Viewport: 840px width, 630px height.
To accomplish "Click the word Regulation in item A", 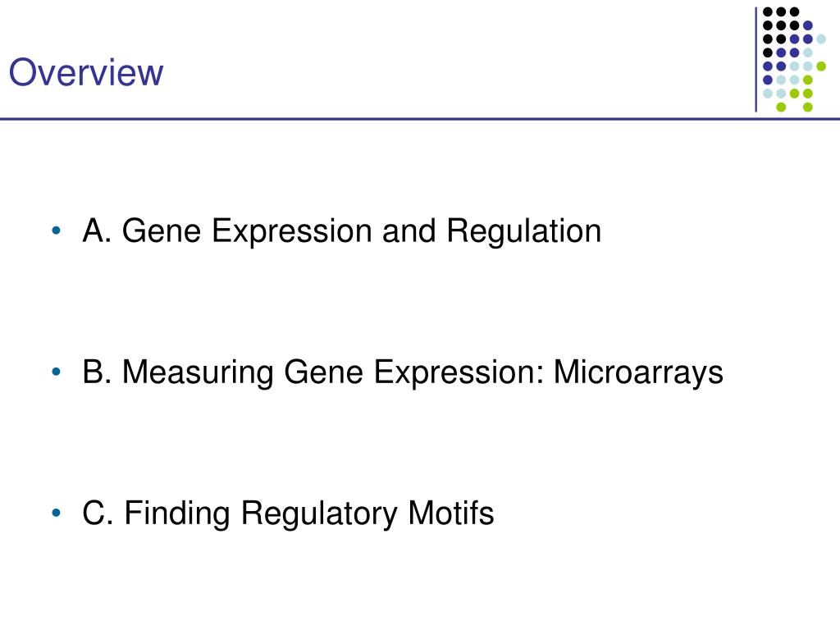I will pyautogui.click(x=523, y=231).
